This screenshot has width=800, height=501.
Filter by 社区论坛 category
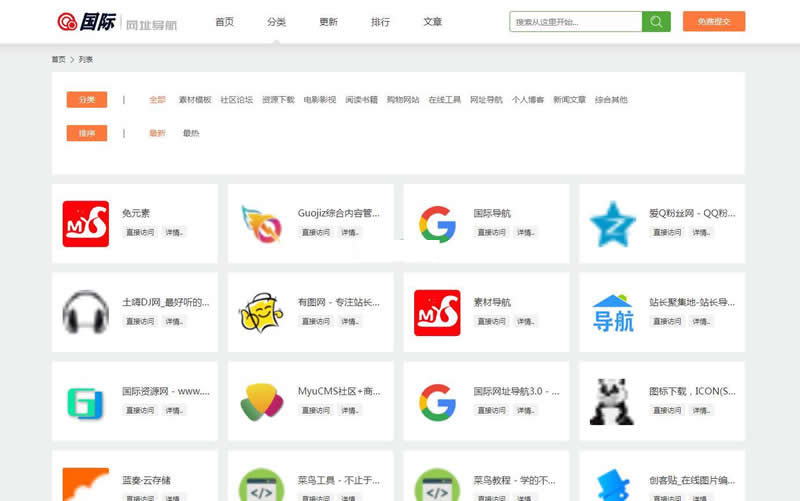tap(237, 99)
